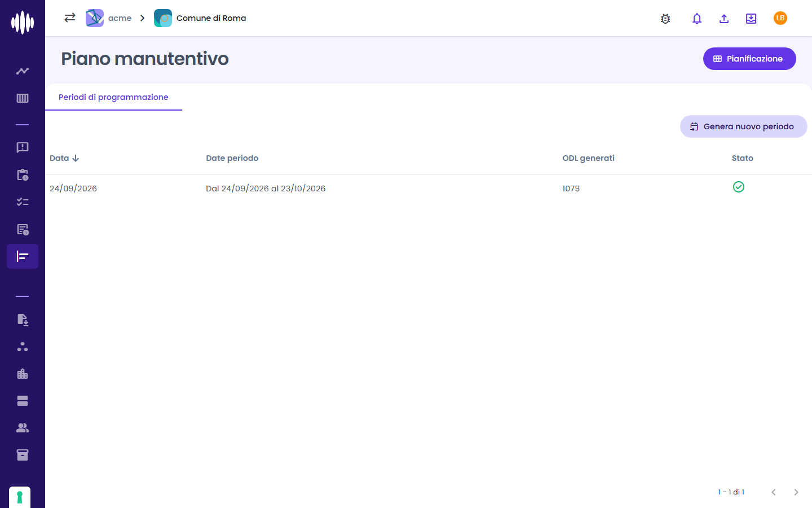Select the highlighted Gantt plan sidebar icon
The height and width of the screenshot is (508, 812).
(x=23, y=256)
